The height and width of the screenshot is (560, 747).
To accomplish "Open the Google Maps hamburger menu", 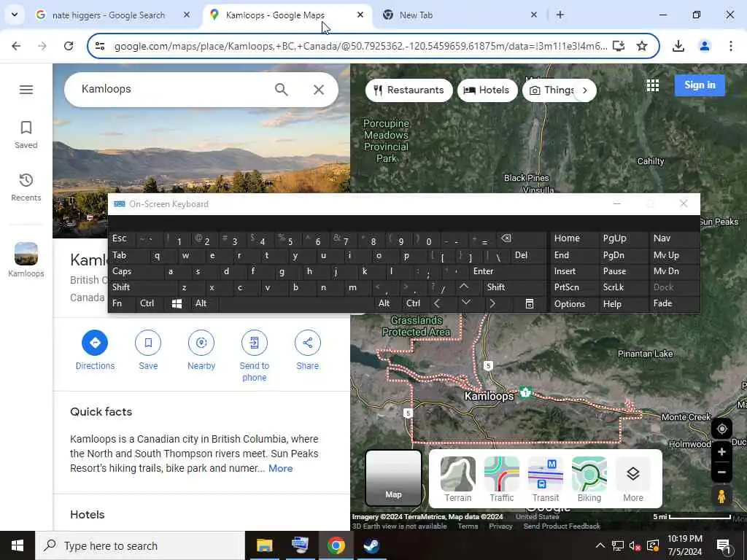I will pyautogui.click(x=26, y=90).
